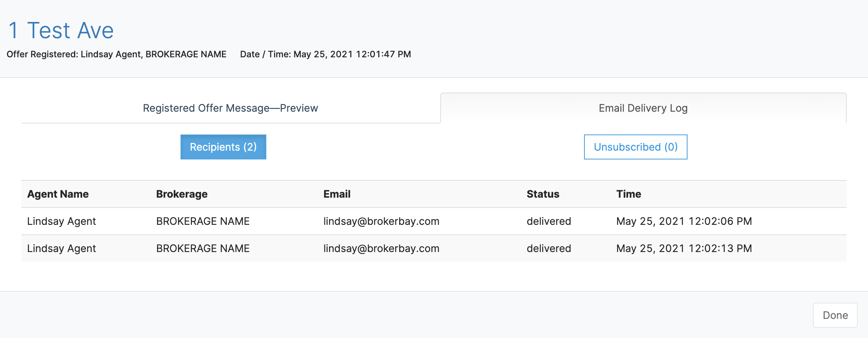Click the Agent Name column header
The image size is (868, 338).
(x=58, y=194)
